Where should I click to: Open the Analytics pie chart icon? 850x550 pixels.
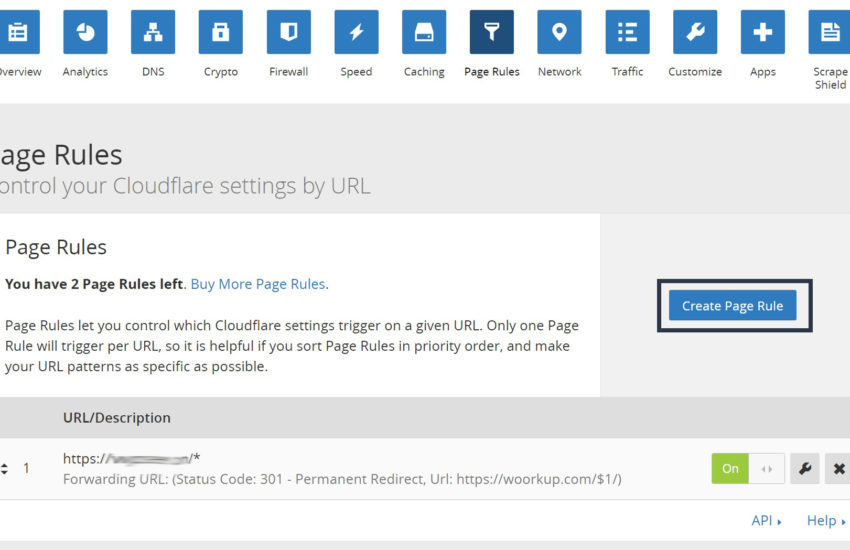tap(85, 32)
